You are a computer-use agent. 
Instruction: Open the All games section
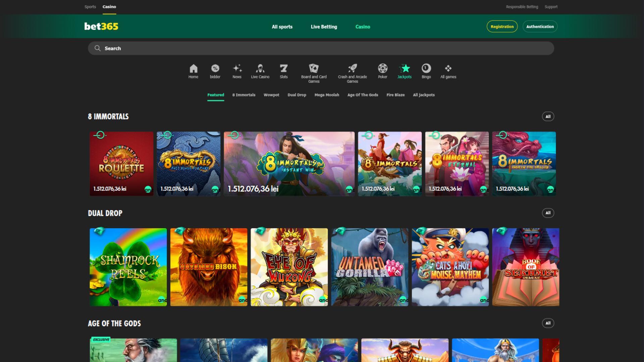point(448,71)
